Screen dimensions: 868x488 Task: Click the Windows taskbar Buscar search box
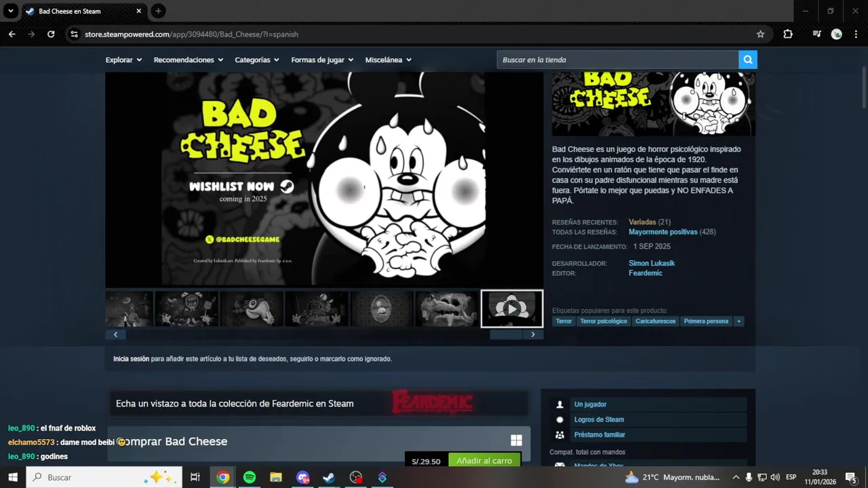pos(104,477)
